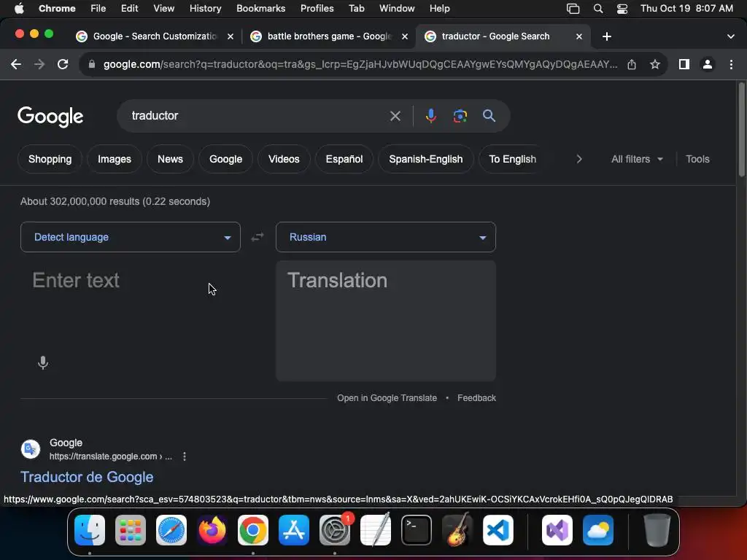Open the Apple menu

pos(19,9)
